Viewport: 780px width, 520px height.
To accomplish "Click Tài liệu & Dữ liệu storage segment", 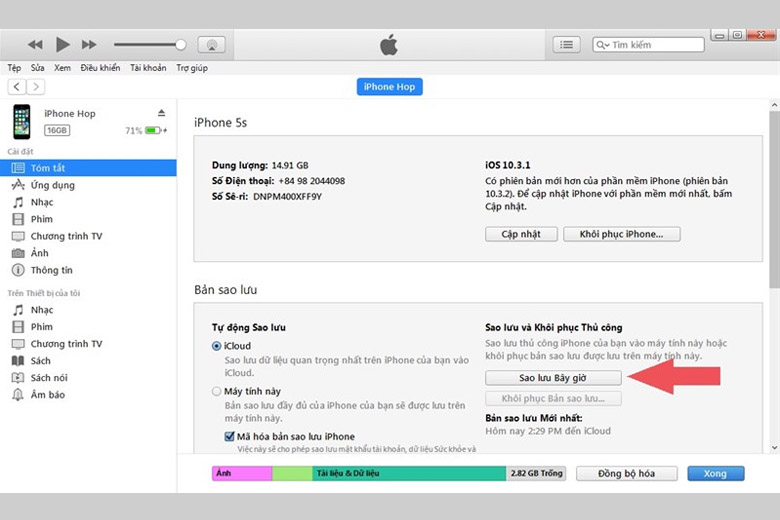I will [x=409, y=473].
